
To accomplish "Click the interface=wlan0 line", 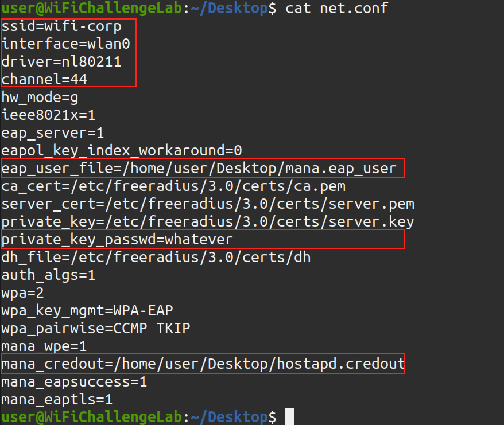I will (x=69, y=44).
